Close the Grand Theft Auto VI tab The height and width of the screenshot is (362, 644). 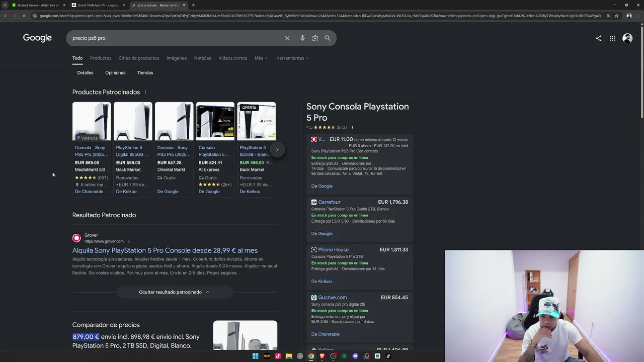124,5
